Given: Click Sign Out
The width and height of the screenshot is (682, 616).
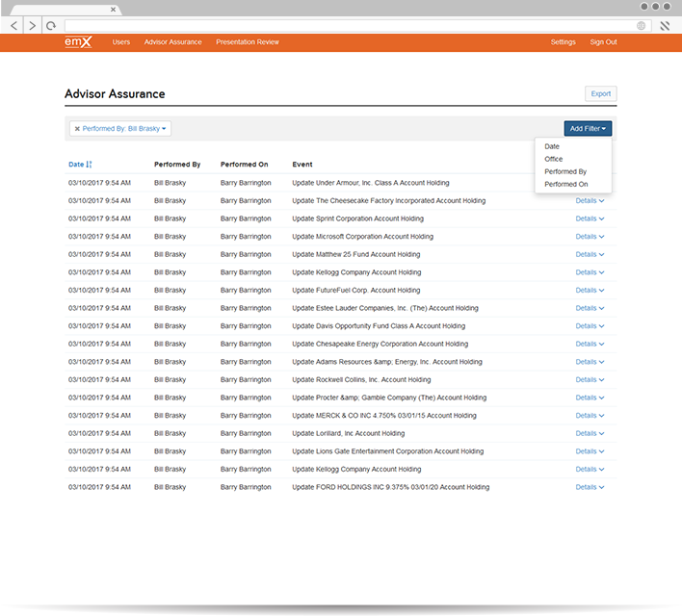Looking at the screenshot, I should 603,42.
